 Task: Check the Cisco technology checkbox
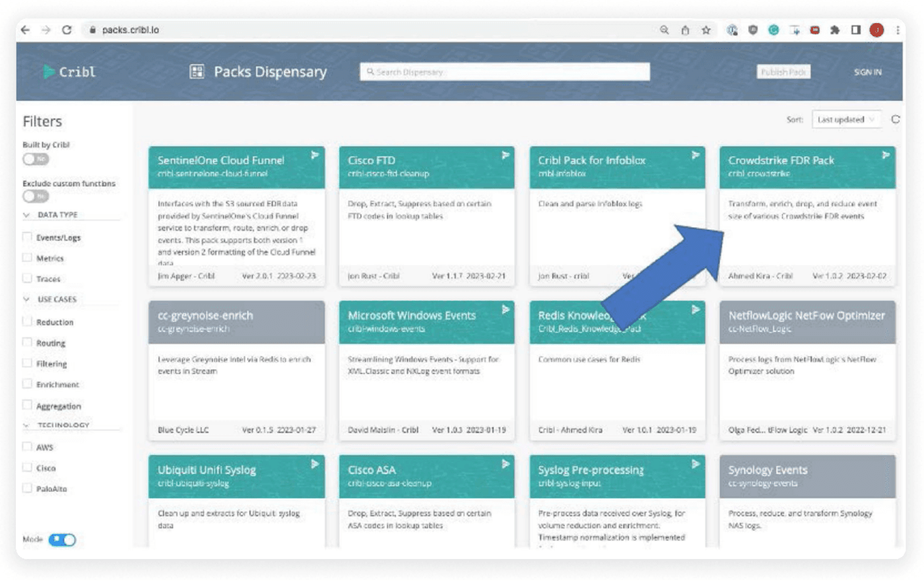click(x=27, y=467)
